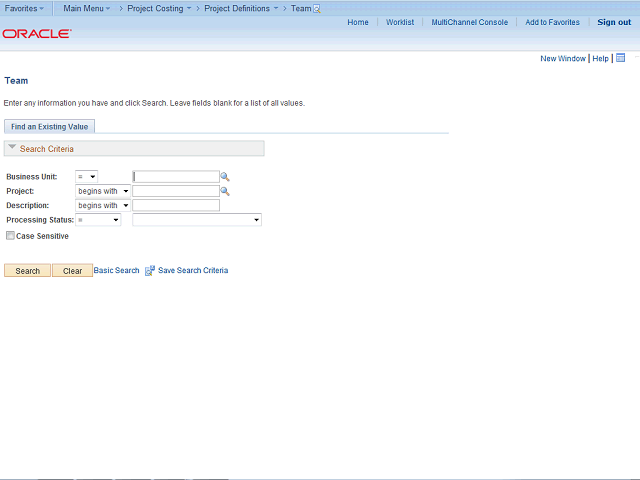640x480 pixels.
Task: Open the Project Costing breadcrumb menu
Action: [159, 8]
